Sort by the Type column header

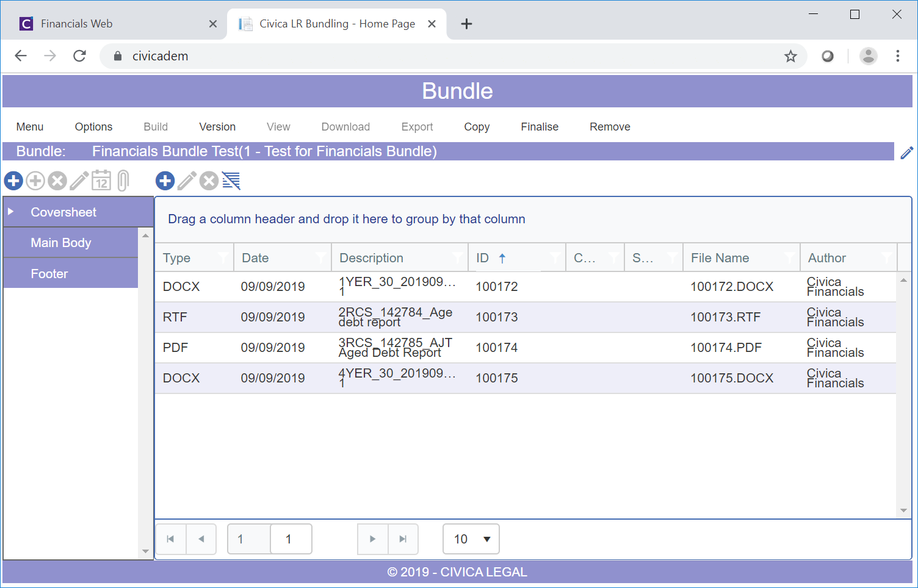177,258
